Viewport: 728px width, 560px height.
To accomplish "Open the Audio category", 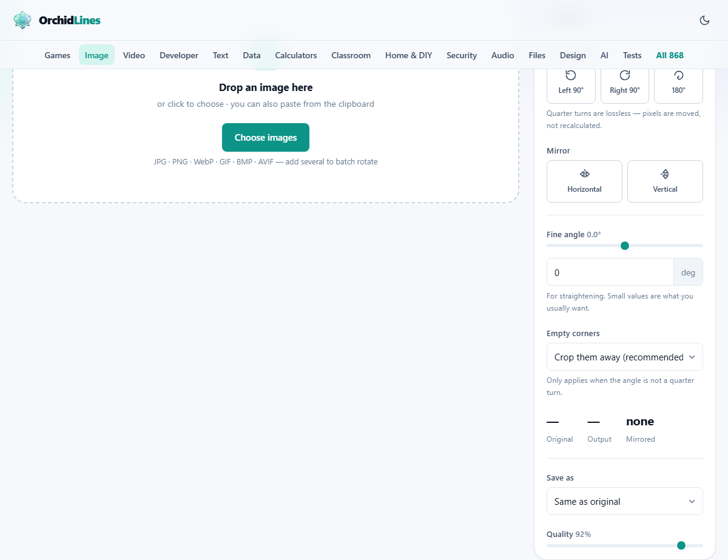I will tap(503, 55).
